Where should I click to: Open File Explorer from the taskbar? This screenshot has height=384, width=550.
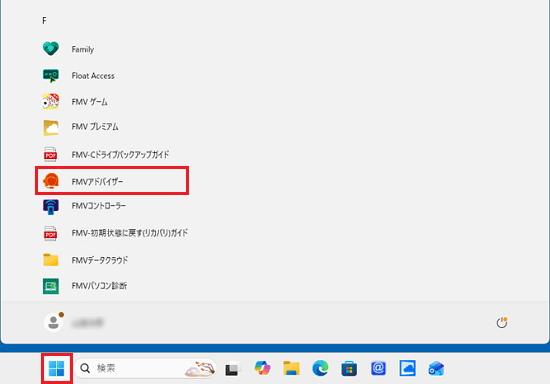pos(291,368)
